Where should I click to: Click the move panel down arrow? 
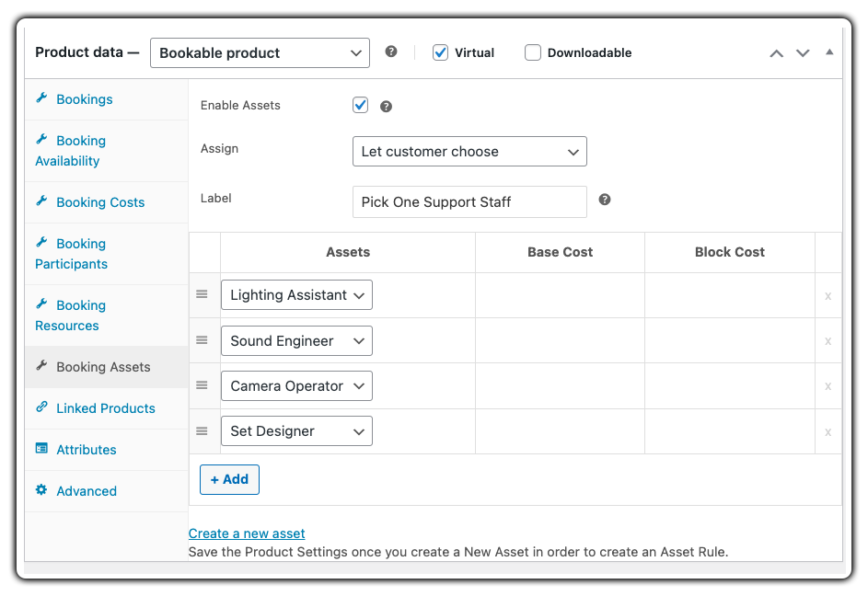point(803,53)
